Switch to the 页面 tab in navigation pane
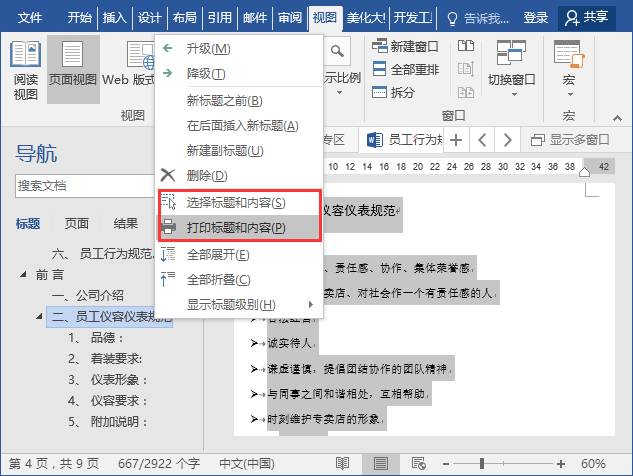 click(x=77, y=224)
